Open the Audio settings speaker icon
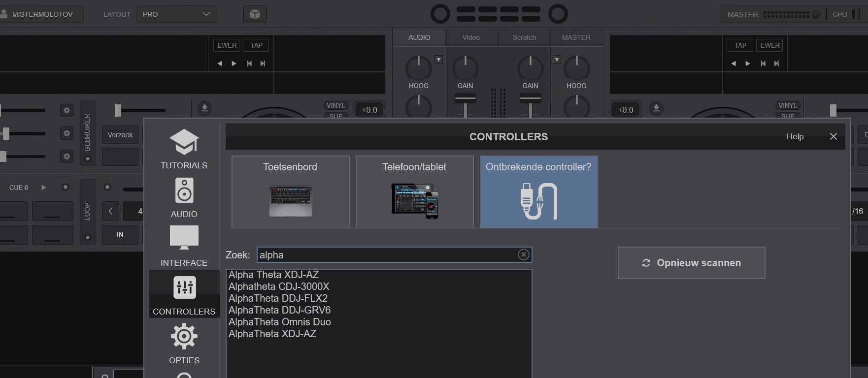This screenshot has height=378, width=868. pos(184,190)
